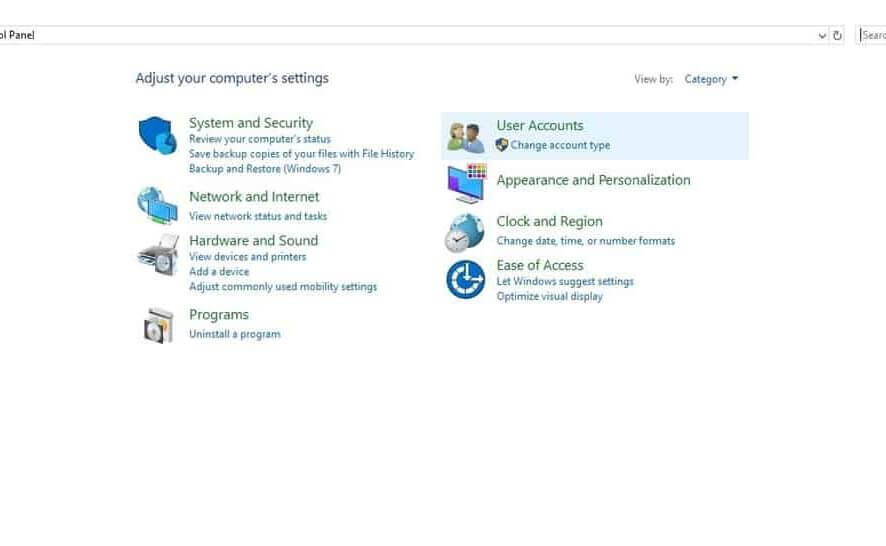Open Optimize visual display
The width and height of the screenshot is (886, 546).
click(x=550, y=296)
